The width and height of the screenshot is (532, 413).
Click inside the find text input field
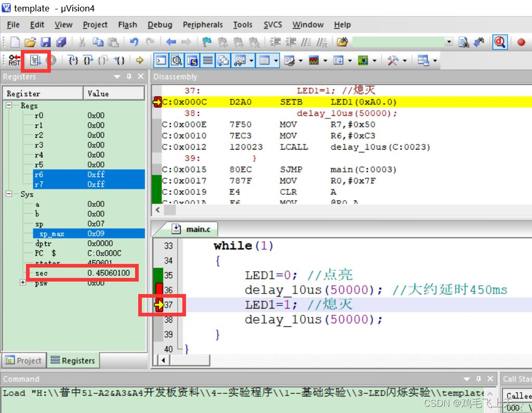click(398, 42)
